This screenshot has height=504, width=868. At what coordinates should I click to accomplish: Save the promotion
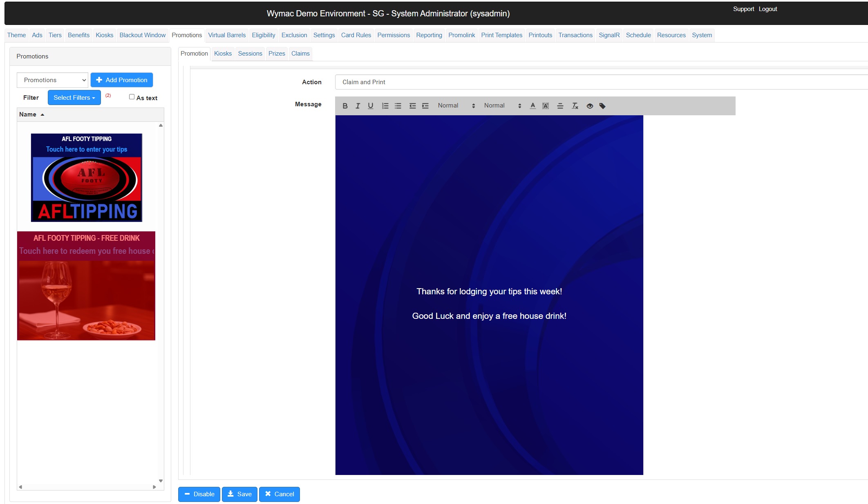pos(239,494)
